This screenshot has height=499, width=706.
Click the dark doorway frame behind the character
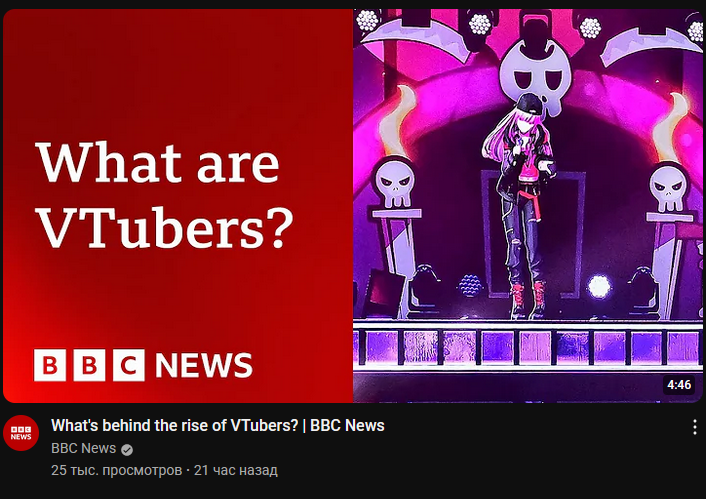tap(534, 234)
